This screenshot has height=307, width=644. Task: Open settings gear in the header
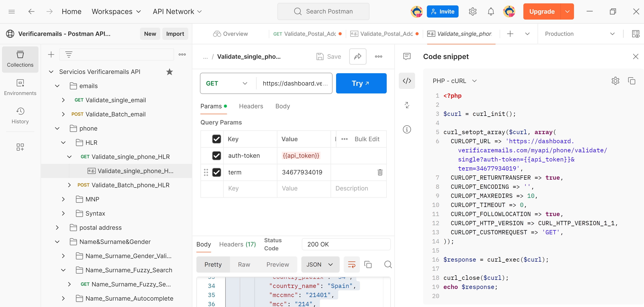coord(473,11)
